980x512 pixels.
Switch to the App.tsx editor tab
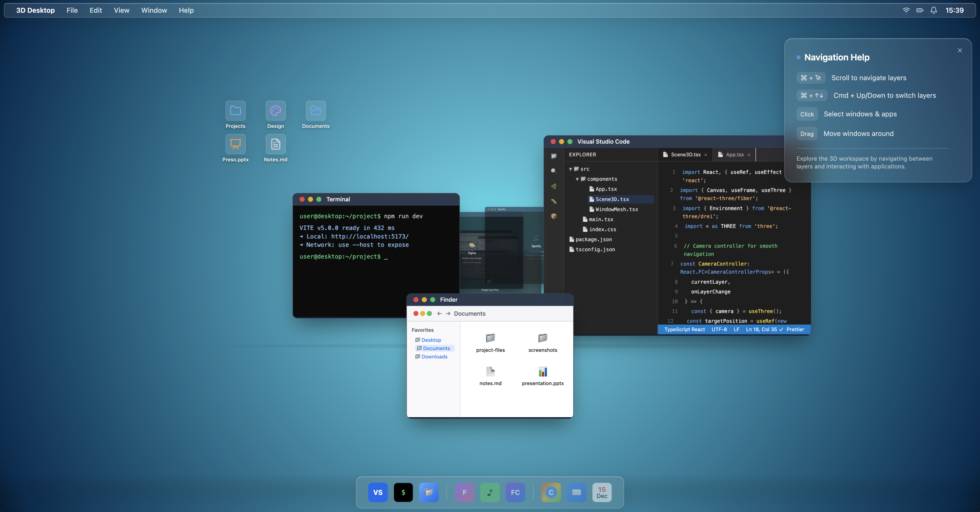(734, 155)
